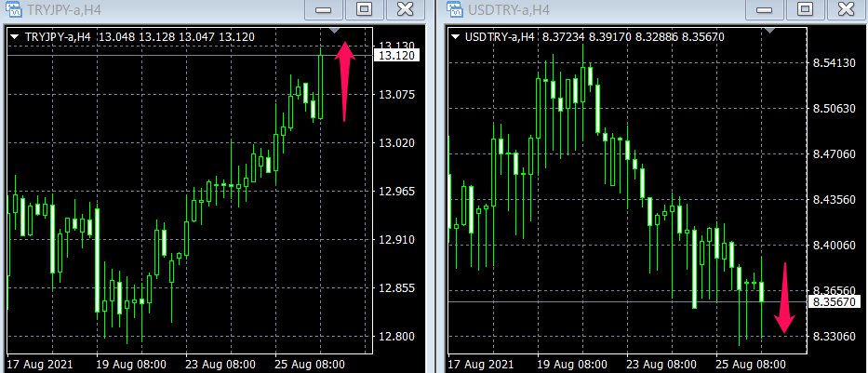
Task: Click 12.800 on TRYJPY price scale
Action: coord(396,336)
